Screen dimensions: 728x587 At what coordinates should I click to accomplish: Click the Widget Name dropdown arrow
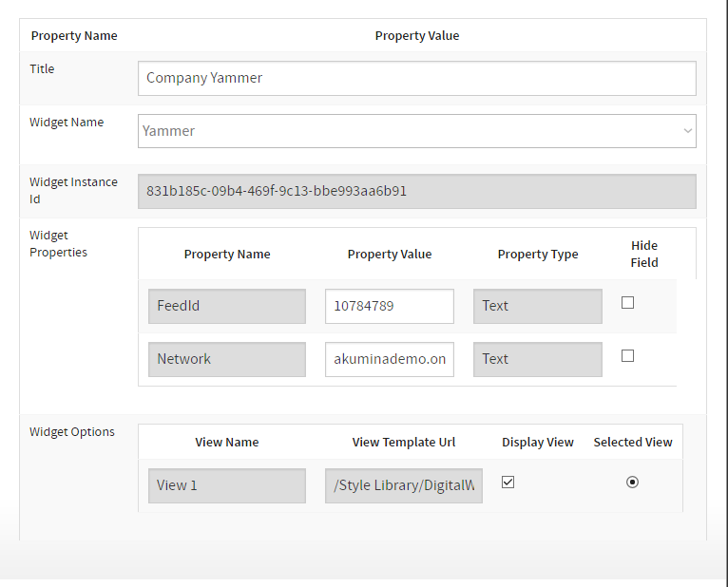click(x=687, y=131)
